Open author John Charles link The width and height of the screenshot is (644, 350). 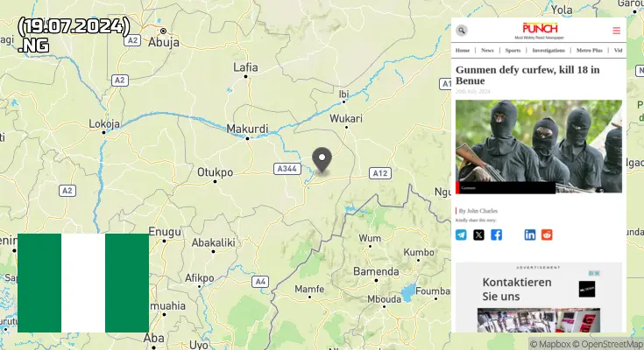[478, 211]
